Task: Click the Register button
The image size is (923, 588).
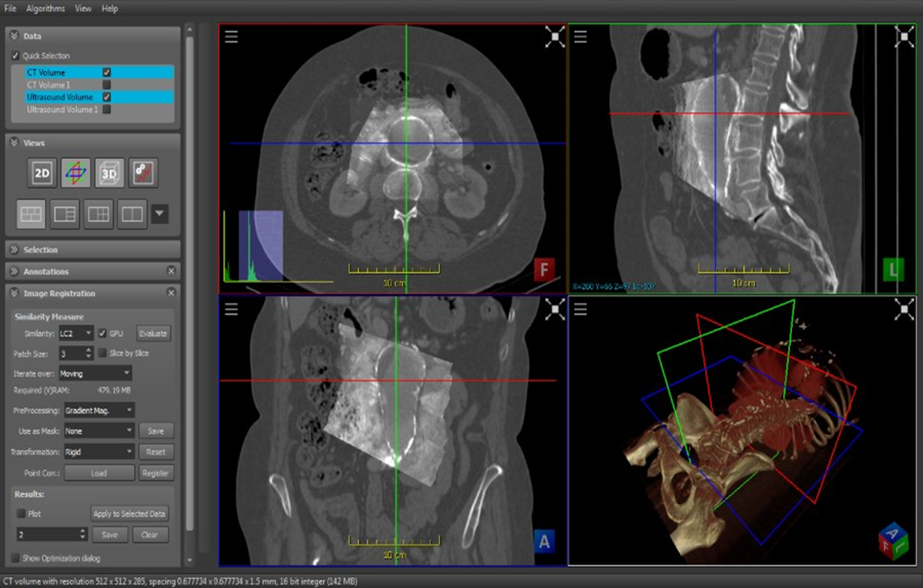Action: (156, 473)
